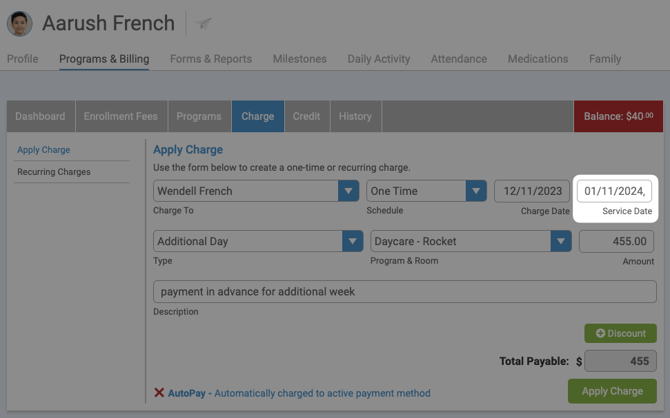The width and height of the screenshot is (670, 418).
Task: Switch to the Dashboard billing tab
Action: 41,116
